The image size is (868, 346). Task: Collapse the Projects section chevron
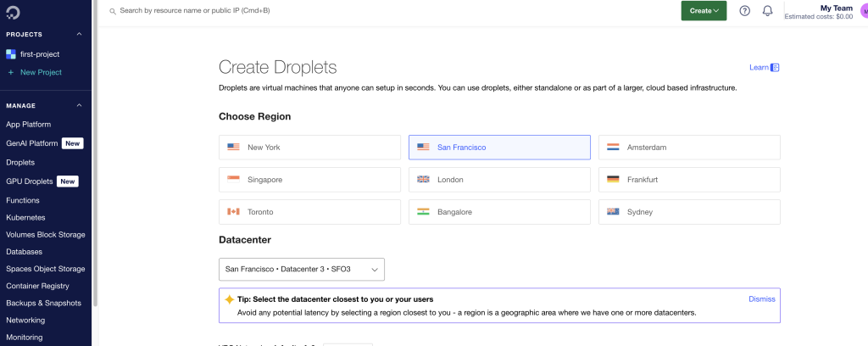click(x=79, y=34)
